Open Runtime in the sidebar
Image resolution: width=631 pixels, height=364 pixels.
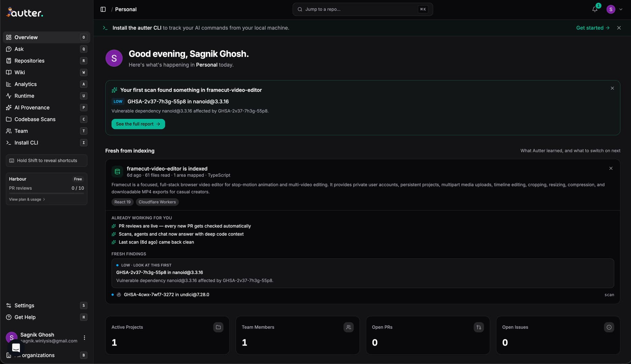[x=47, y=96]
